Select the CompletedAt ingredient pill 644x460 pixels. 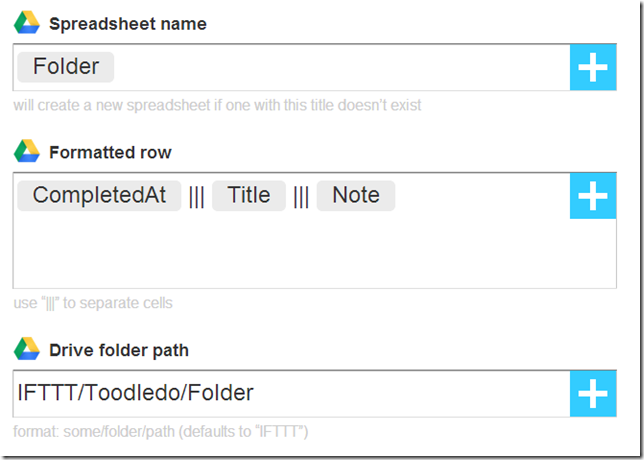pyautogui.click(x=99, y=195)
